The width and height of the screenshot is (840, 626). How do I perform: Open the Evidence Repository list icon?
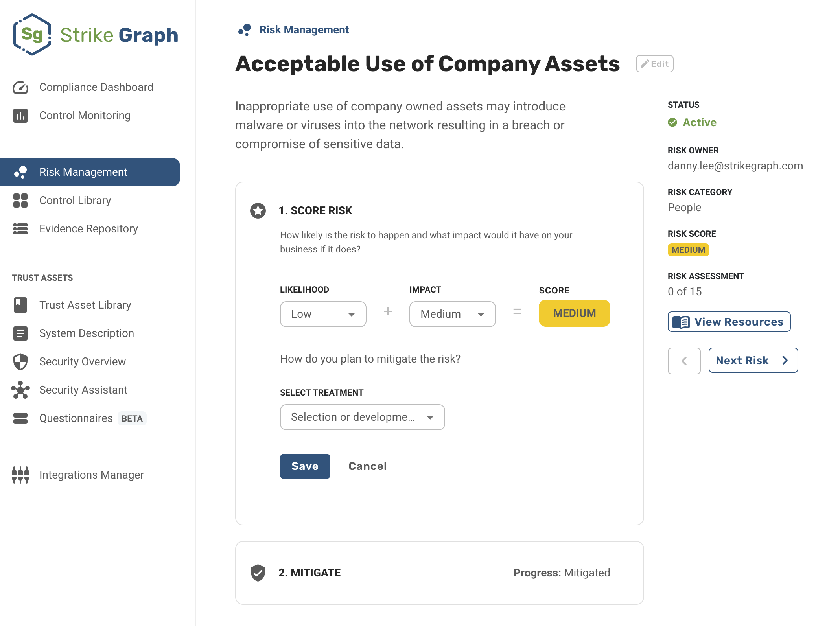(x=21, y=229)
